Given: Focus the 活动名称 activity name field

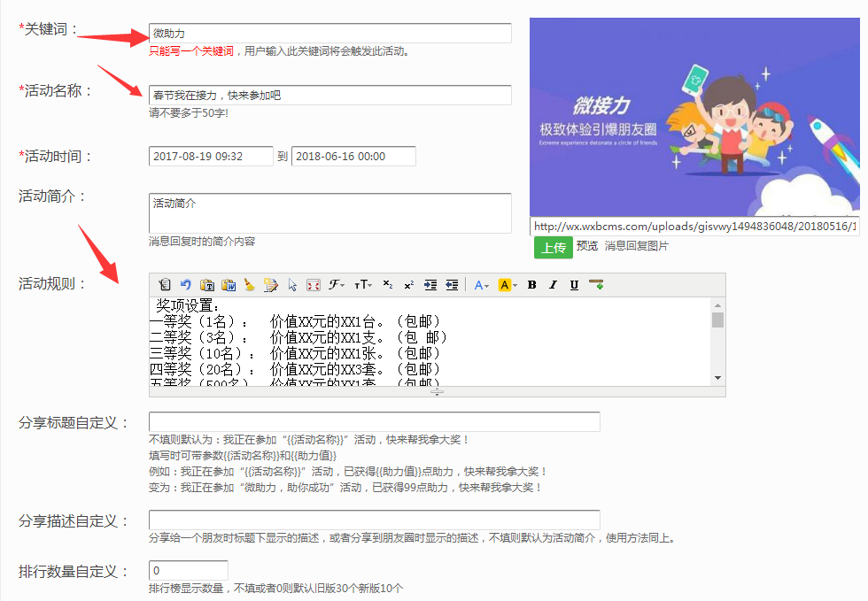Looking at the screenshot, I should [x=329, y=96].
